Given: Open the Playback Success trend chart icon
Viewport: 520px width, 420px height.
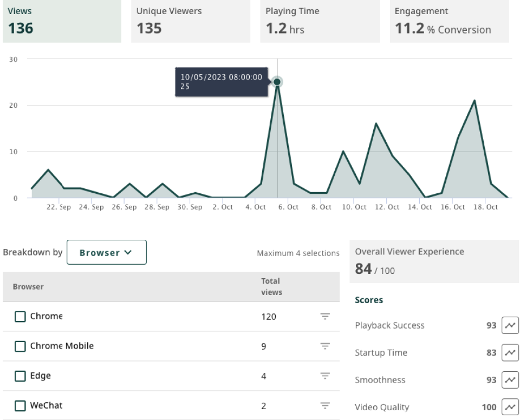Looking at the screenshot, I should [x=510, y=325].
